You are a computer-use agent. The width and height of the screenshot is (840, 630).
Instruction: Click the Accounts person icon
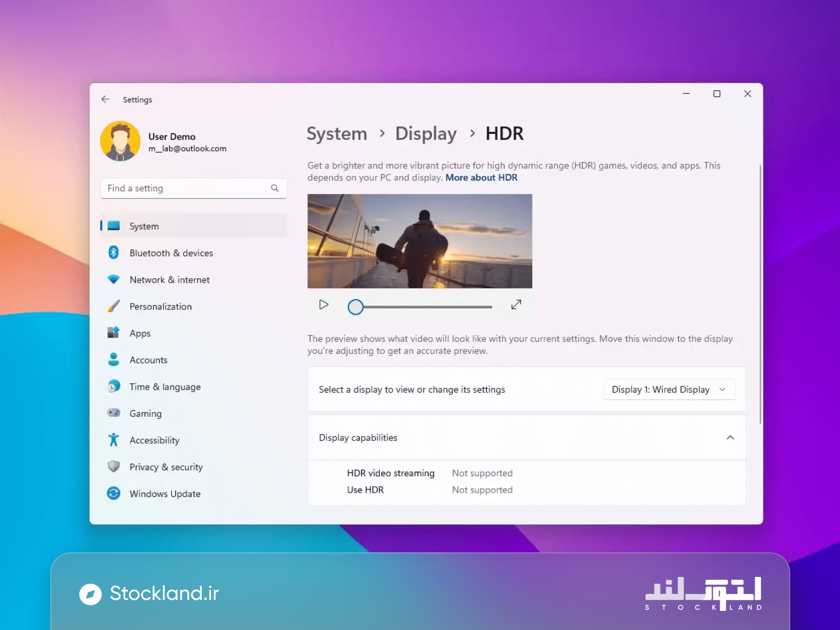tap(114, 360)
